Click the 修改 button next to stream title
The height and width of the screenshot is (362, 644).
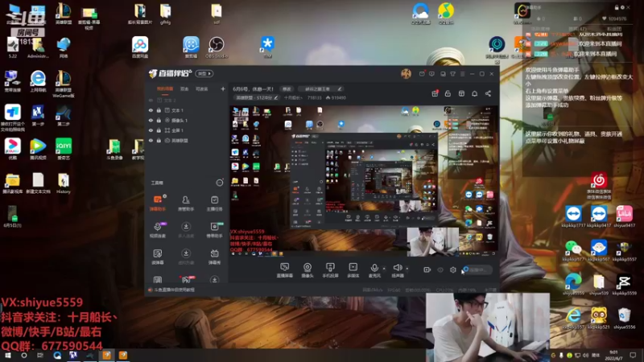[287, 89]
